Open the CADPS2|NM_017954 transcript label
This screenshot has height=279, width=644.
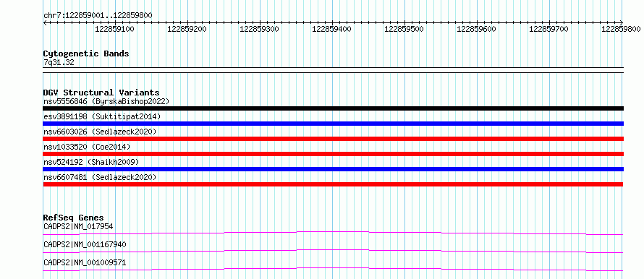click(x=78, y=226)
